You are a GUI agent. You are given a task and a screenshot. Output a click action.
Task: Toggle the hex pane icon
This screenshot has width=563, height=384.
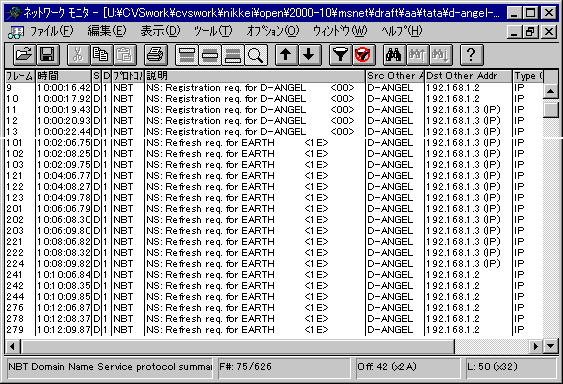click(233, 55)
